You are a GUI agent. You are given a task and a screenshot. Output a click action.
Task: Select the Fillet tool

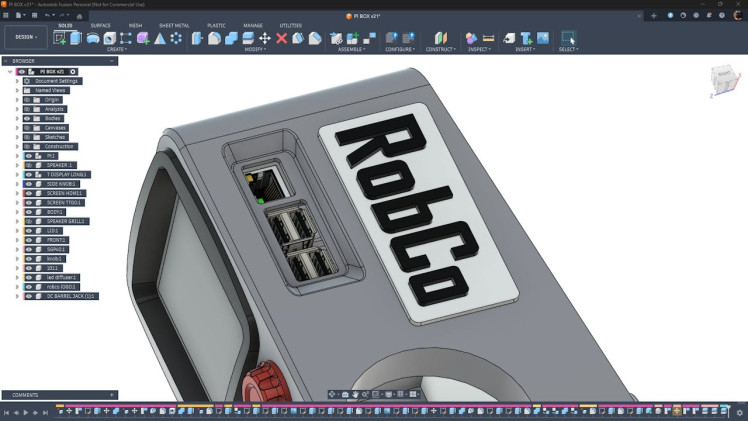(x=214, y=38)
